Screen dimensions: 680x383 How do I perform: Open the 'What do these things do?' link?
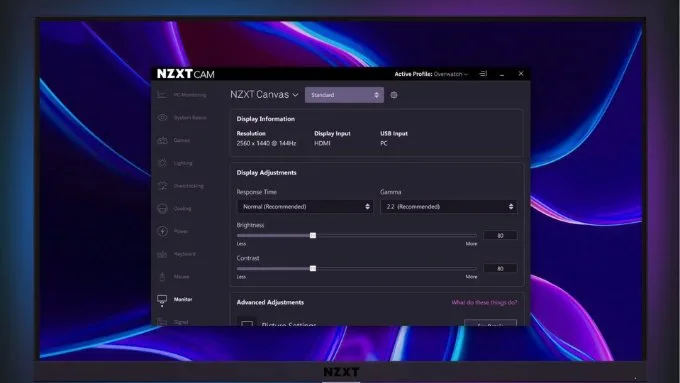[484, 302]
